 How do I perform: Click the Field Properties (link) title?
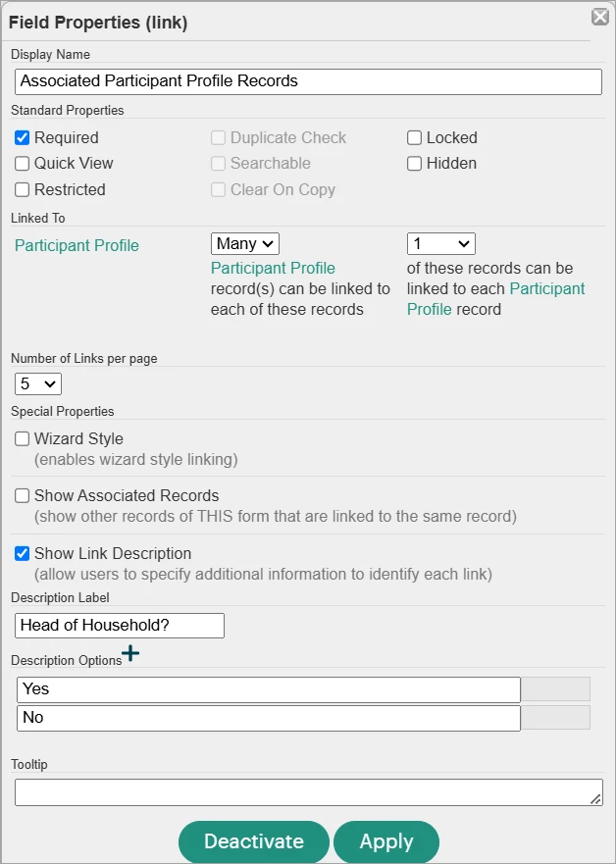(98, 23)
